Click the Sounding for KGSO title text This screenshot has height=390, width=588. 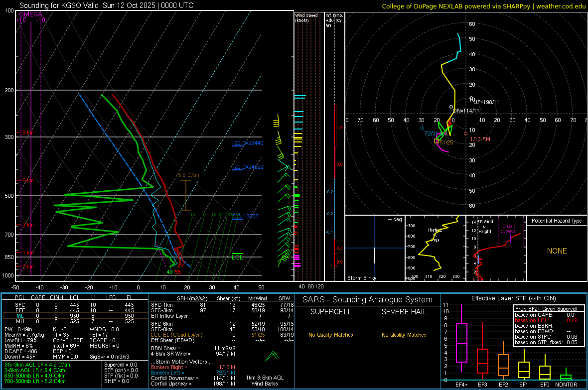tap(106, 5)
